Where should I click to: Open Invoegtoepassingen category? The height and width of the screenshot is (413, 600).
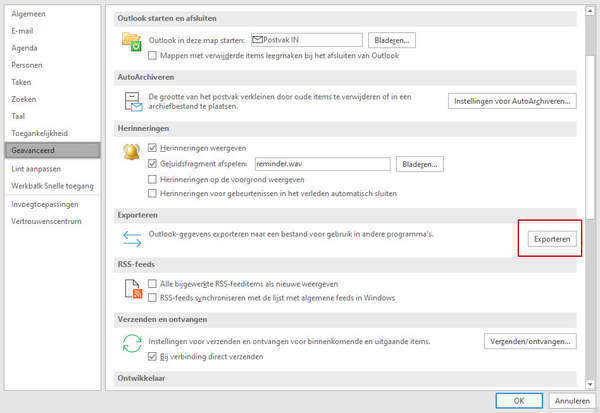pyautogui.click(x=52, y=204)
